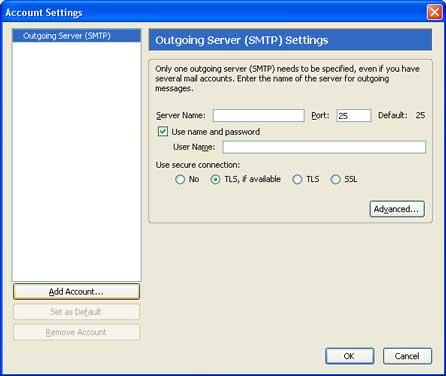
Task: Click into the Server Name text field
Action: [x=258, y=115]
